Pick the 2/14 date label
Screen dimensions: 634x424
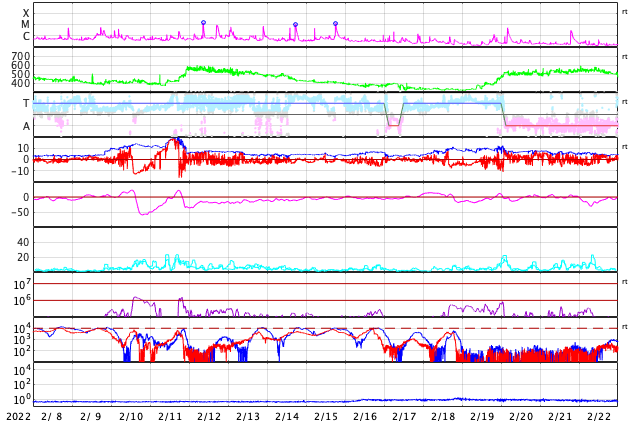pyautogui.click(x=287, y=417)
